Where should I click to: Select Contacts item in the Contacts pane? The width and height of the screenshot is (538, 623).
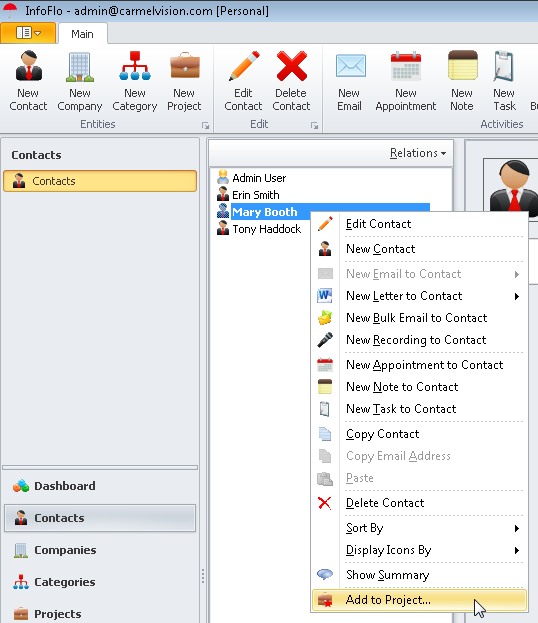coord(100,181)
